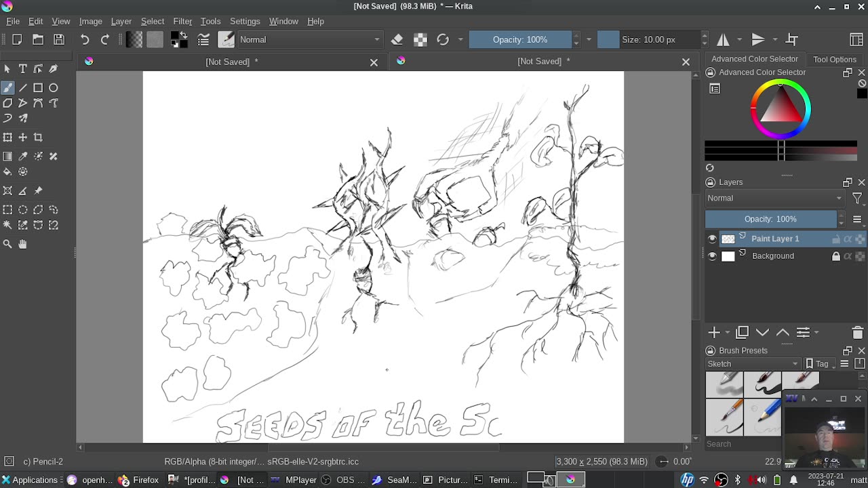Switch to second Not Saved document tab
The width and height of the screenshot is (868, 488).
(544, 62)
